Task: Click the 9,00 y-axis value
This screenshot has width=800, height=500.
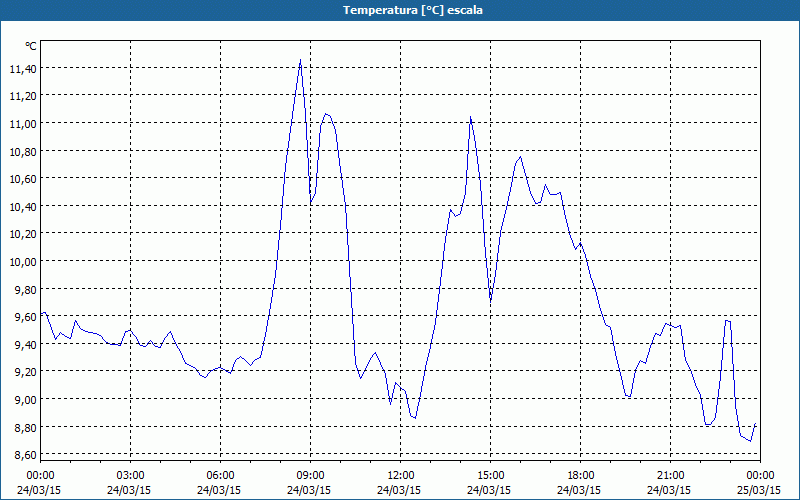Action: tap(26, 399)
